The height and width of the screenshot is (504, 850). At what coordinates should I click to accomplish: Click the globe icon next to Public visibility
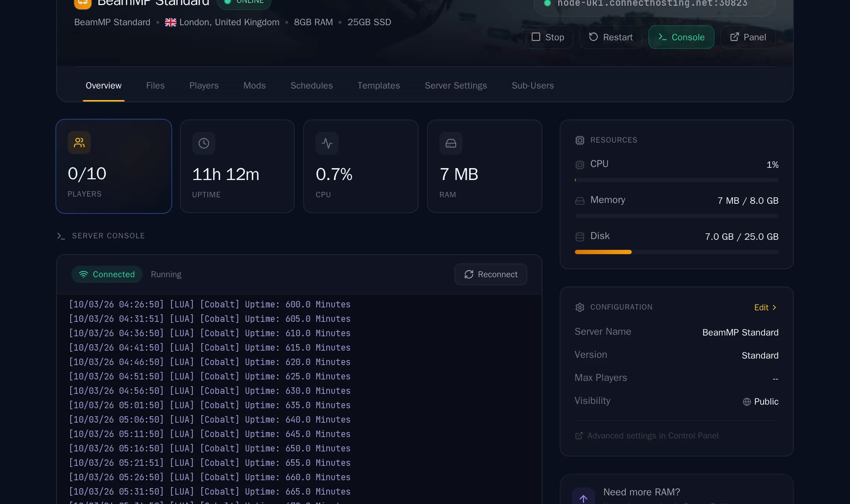747,401
